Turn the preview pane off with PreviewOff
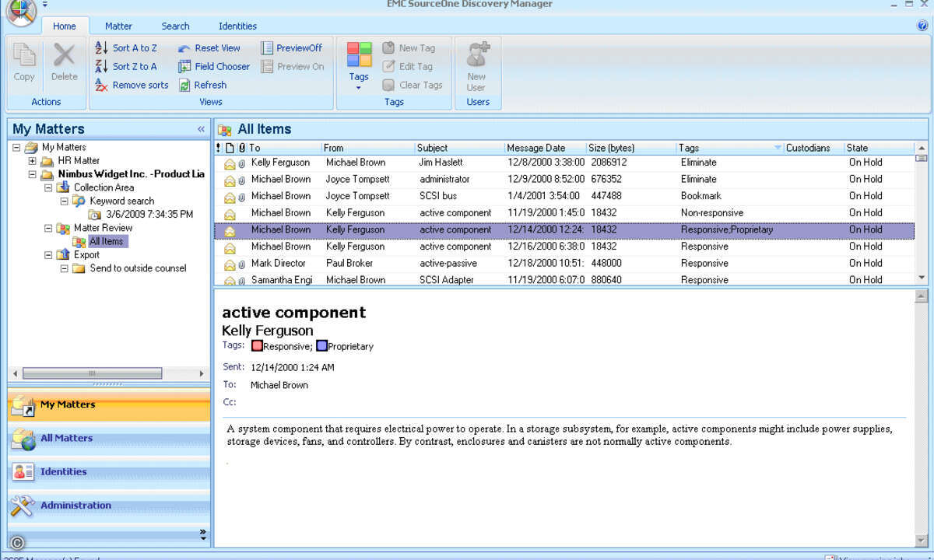934x560 pixels. tap(291, 47)
